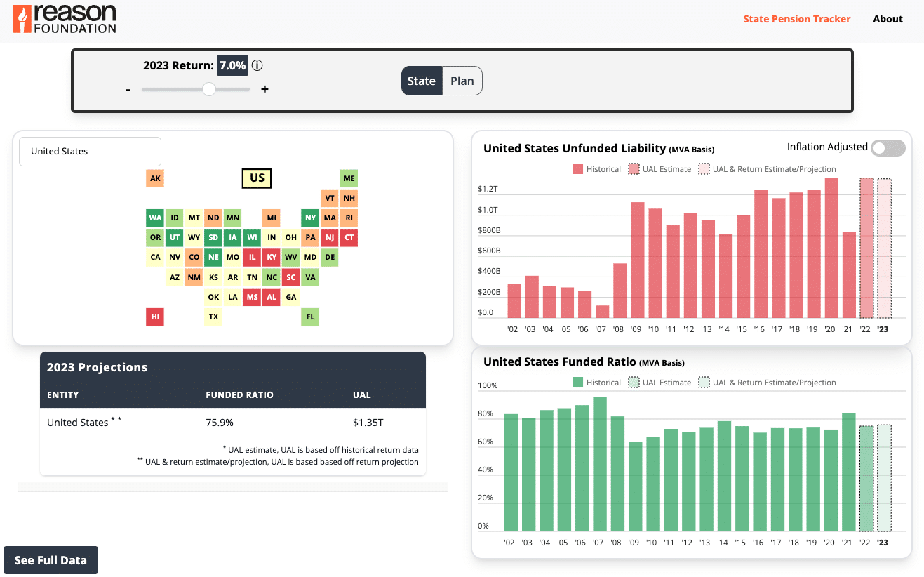924x577 pixels.
Task: Click the UAL column header
Action: click(362, 394)
